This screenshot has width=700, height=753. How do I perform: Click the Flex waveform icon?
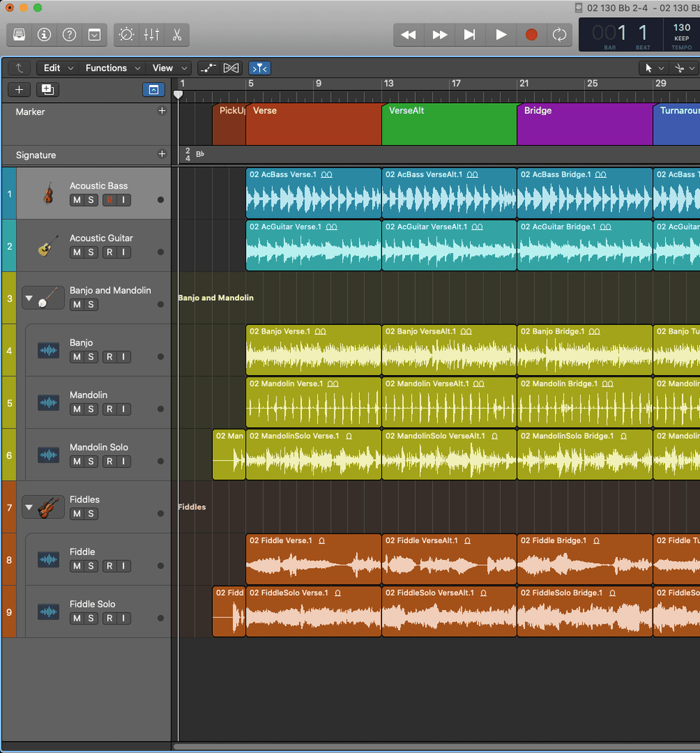[x=231, y=68]
